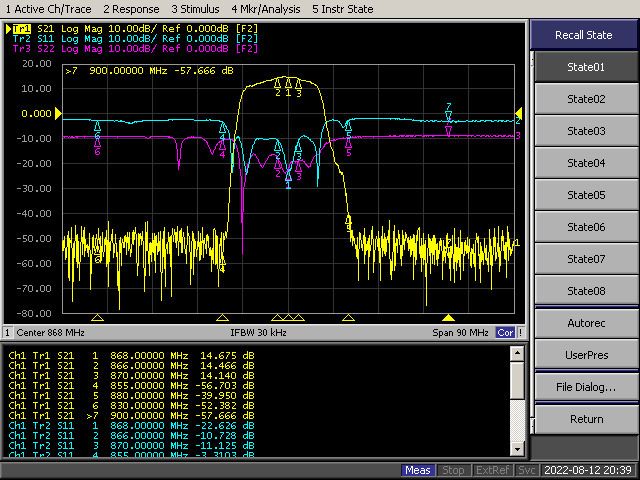Click the Return softkey
Image resolution: width=640 pixels, height=480 pixels.
[586, 419]
